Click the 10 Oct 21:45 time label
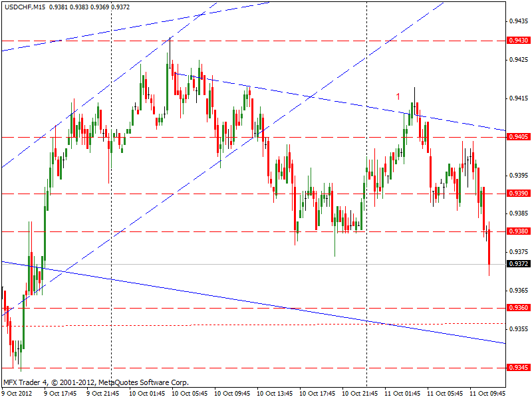The image size is (532, 399). [x=360, y=393]
